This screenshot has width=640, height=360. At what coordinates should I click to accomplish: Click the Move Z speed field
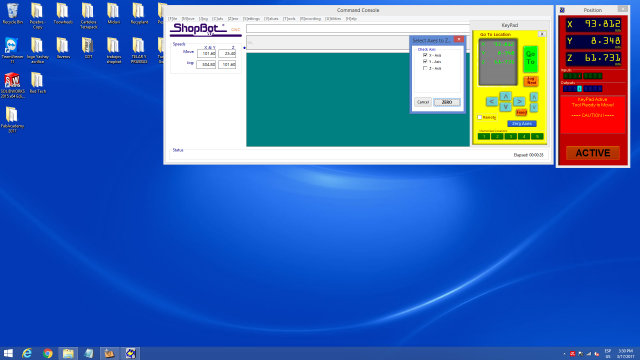(x=227, y=53)
